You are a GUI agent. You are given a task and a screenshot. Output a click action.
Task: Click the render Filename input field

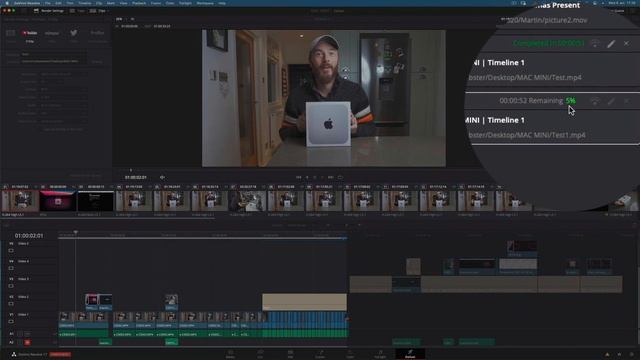coord(53,54)
